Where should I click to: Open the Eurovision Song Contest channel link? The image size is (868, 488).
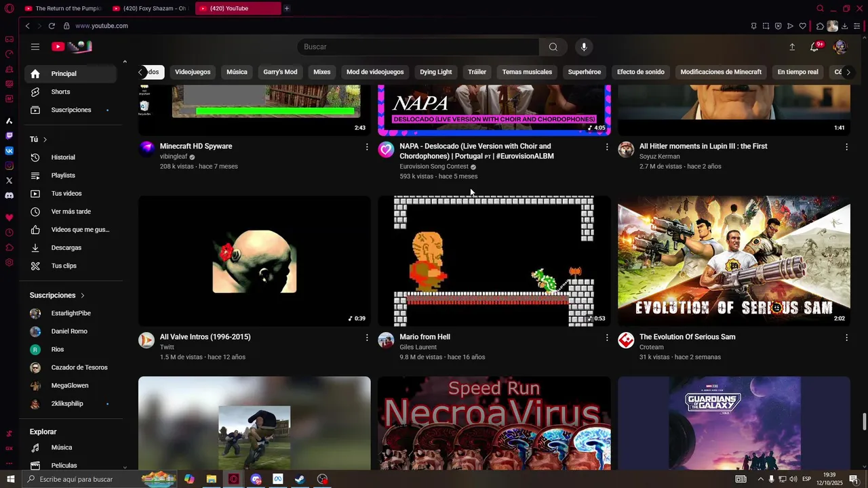click(x=434, y=167)
